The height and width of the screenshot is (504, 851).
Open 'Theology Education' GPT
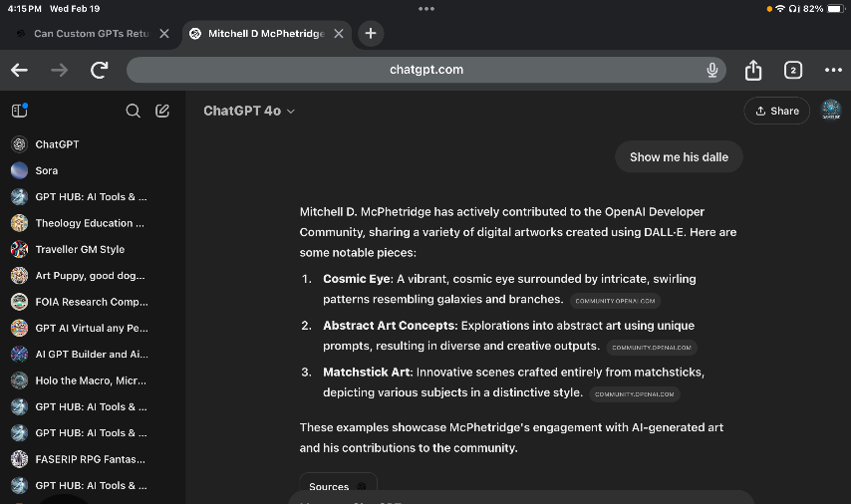pyautogui.click(x=92, y=223)
